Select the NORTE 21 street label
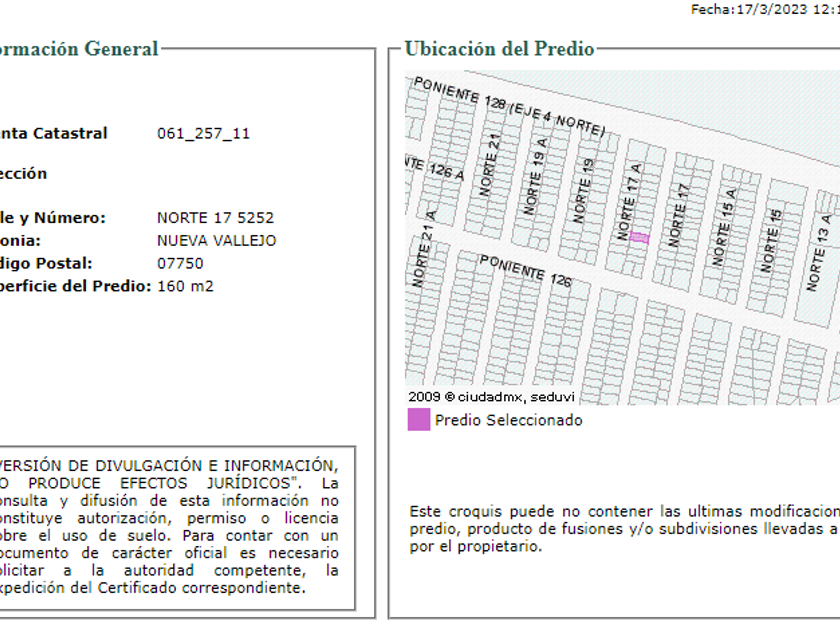840x630 pixels. click(490, 165)
